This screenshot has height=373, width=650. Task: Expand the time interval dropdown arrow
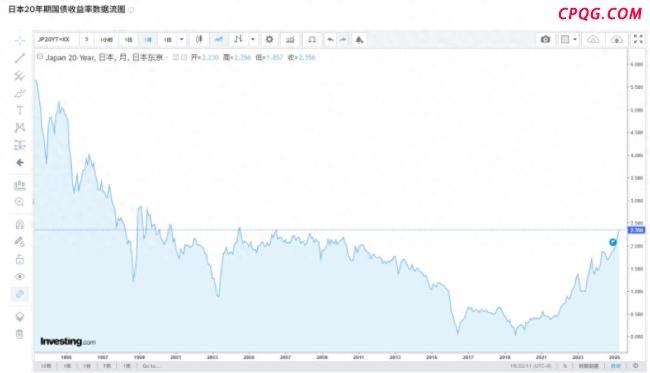coord(182,39)
